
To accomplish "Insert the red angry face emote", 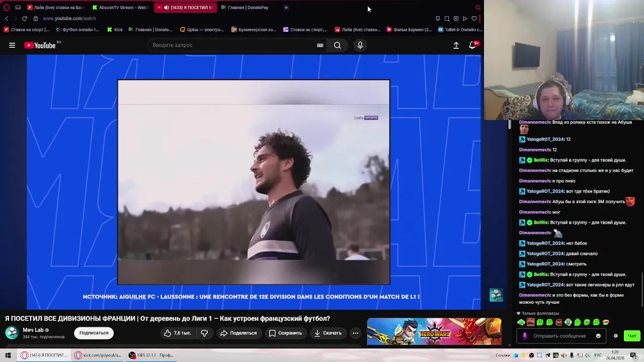I will [558, 322].
